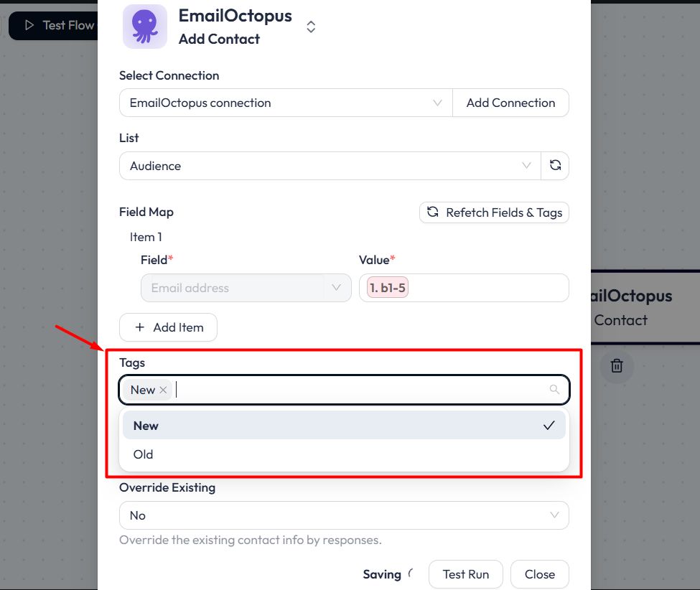Click the plus icon on Add Item
Image resolution: width=700 pixels, height=590 pixels.
coord(141,327)
